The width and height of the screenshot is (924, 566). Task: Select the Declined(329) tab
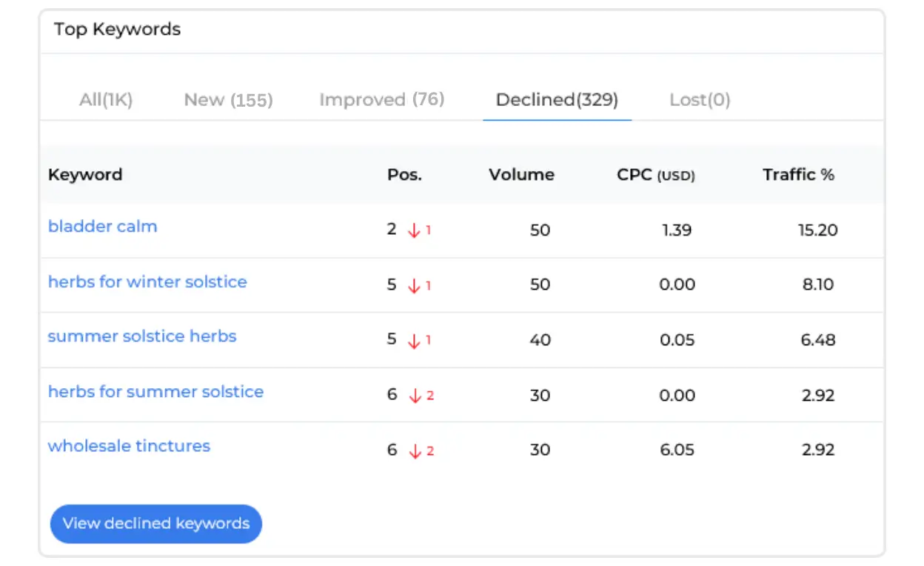point(557,100)
